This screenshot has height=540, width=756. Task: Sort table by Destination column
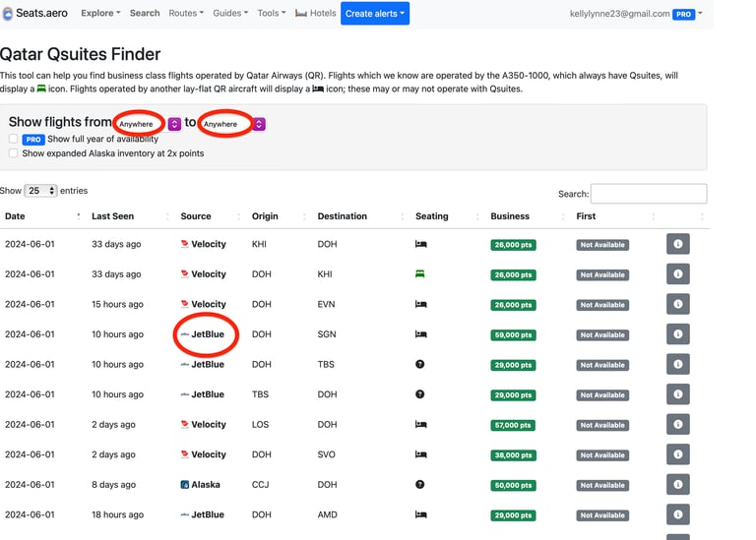click(360, 216)
